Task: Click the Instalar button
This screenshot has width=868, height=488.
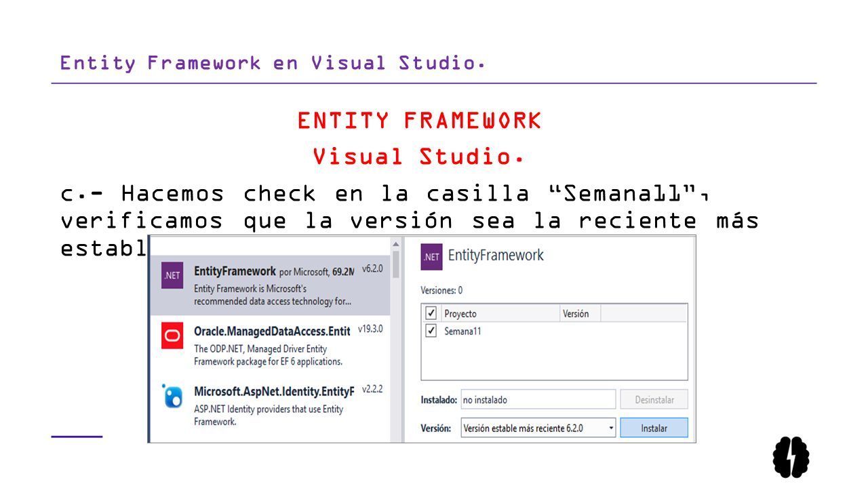Action: 654,428
